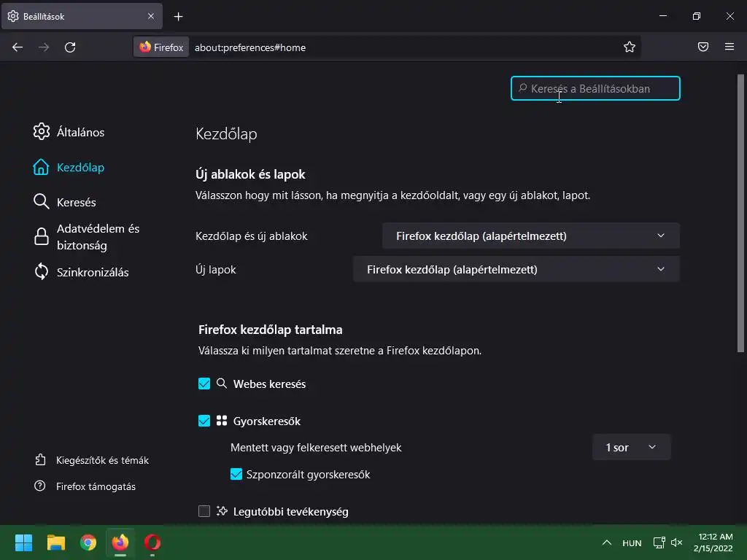Open Opera from the taskbar
The width and height of the screenshot is (747, 560).
click(152, 542)
